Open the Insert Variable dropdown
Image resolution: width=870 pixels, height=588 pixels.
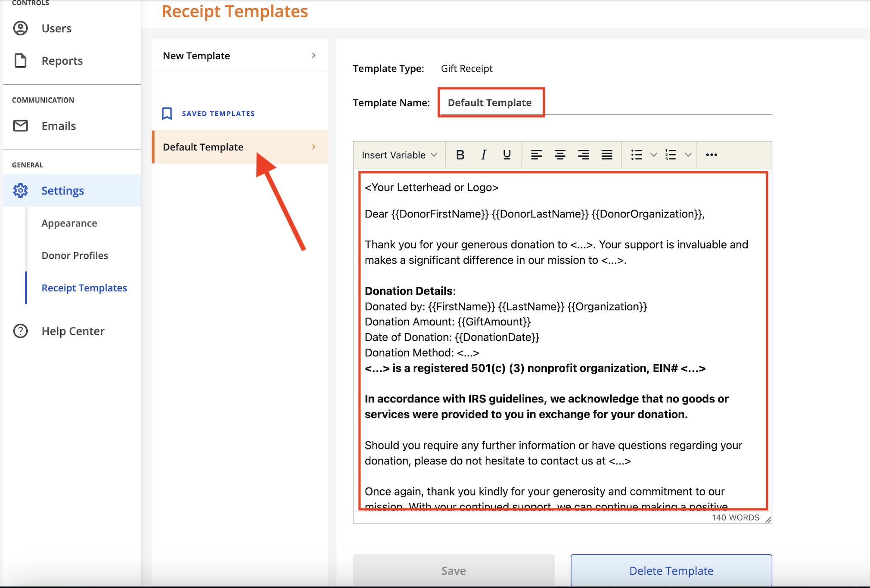399,155
